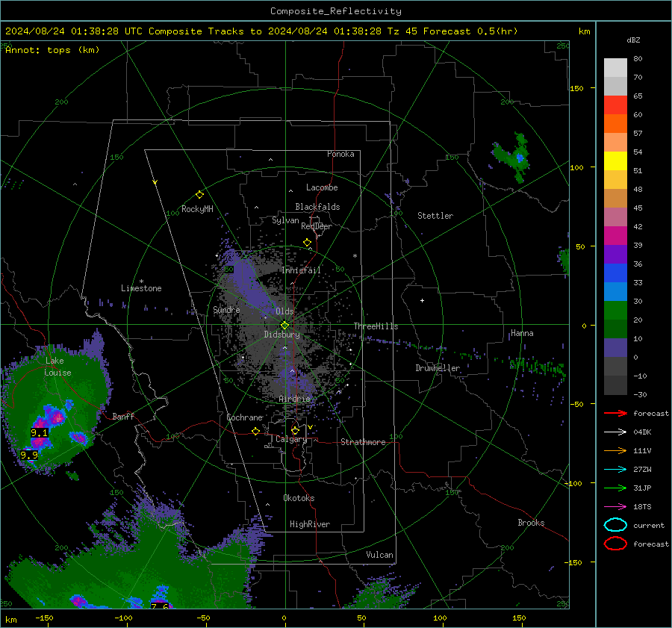672x628 pixels.
Task: Click the 100 tick on right km axis
Action: [x=576, y=167]
